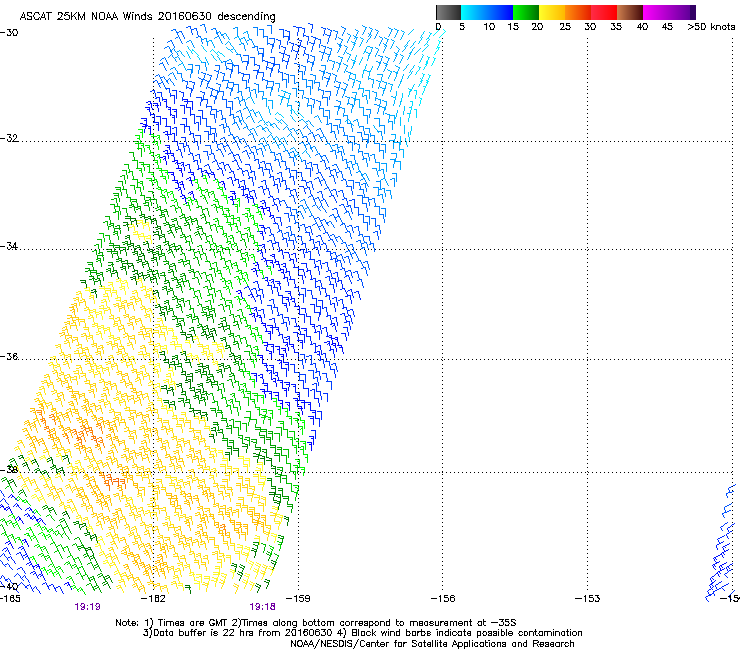Image resolution: width=740 pixels, height=650 pixels.
Task: Click the latitude label -36
Action: (x=9, y=356)
